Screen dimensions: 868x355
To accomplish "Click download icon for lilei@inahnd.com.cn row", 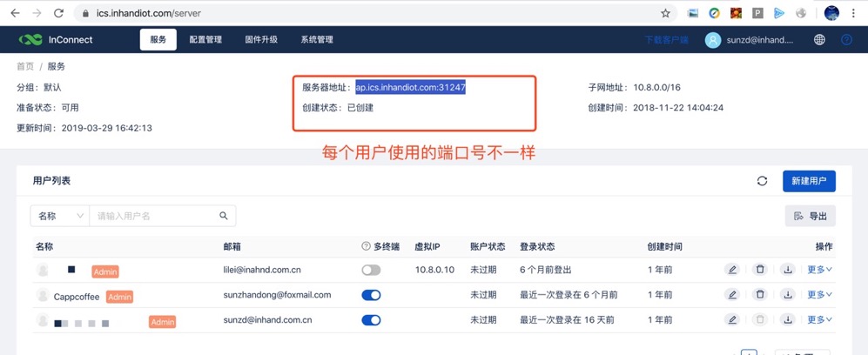I will [x=788, y=270].
